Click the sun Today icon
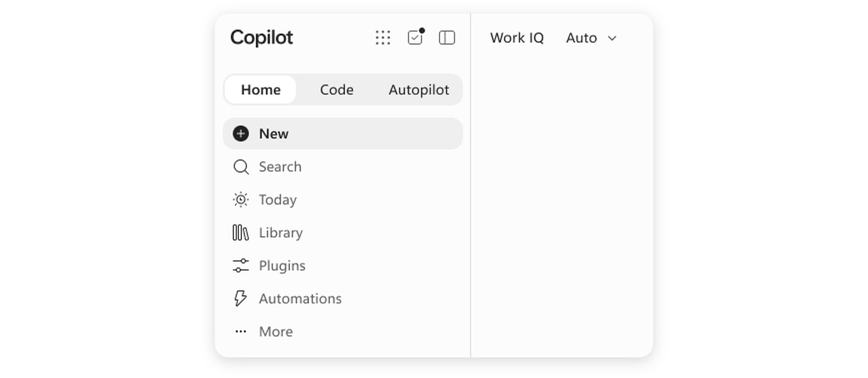The height and width of the screenshot is (378, 868). (x=241, y=200)
